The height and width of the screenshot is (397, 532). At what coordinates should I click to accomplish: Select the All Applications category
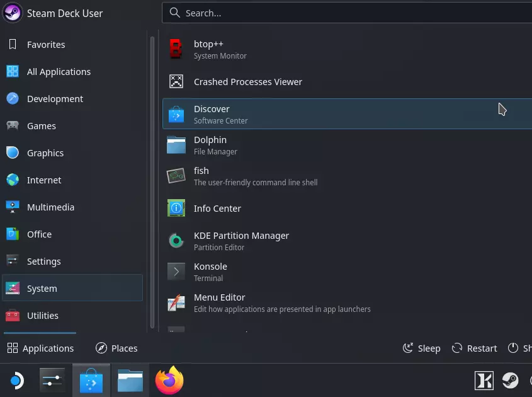[72, 72]
